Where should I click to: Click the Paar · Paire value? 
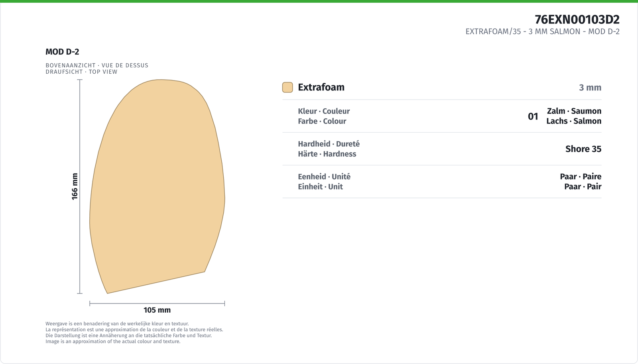581,176
